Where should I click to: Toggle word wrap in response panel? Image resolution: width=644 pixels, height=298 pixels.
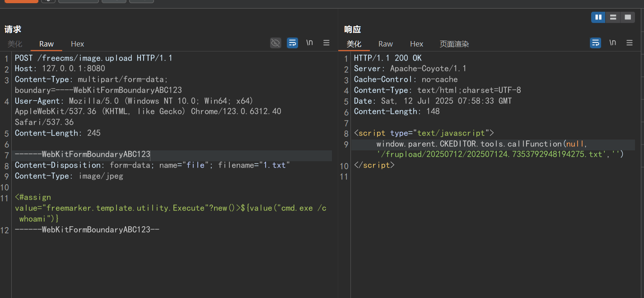pos(596,43)
